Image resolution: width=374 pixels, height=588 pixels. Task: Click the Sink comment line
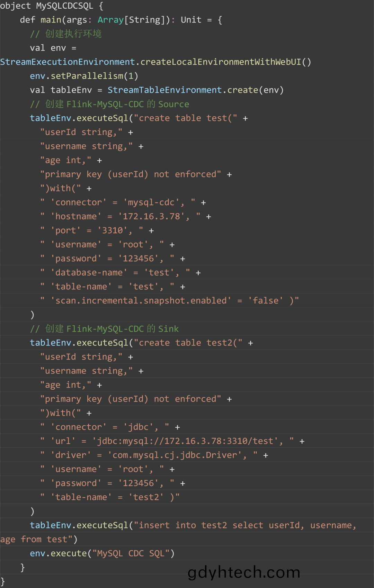(105, 329)
